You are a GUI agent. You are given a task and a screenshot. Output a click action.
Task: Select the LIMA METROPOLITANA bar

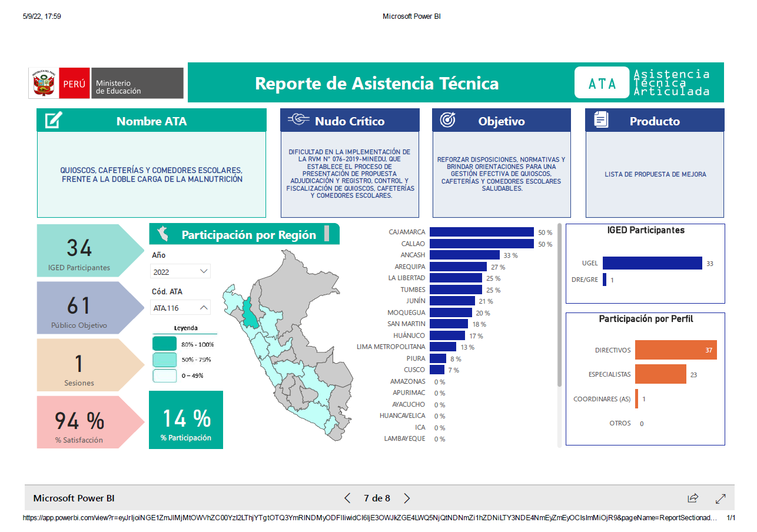tap(443, 347)
